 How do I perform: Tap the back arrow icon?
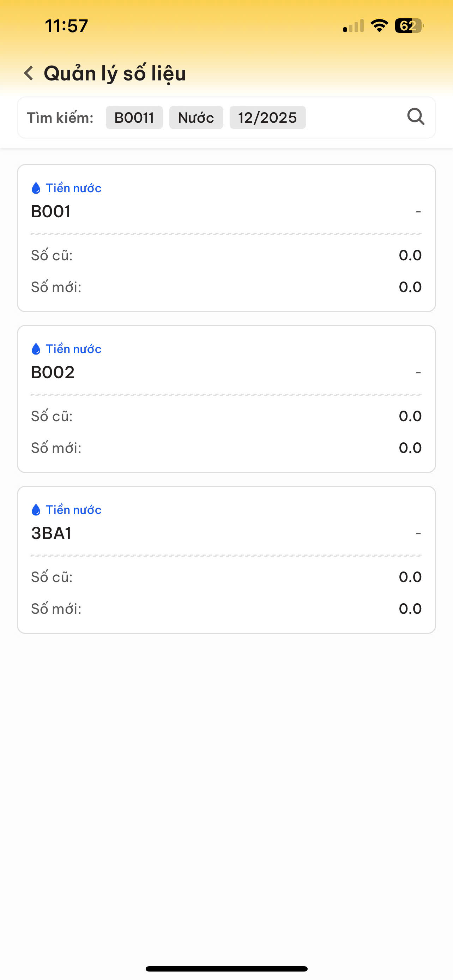point(29,73)
